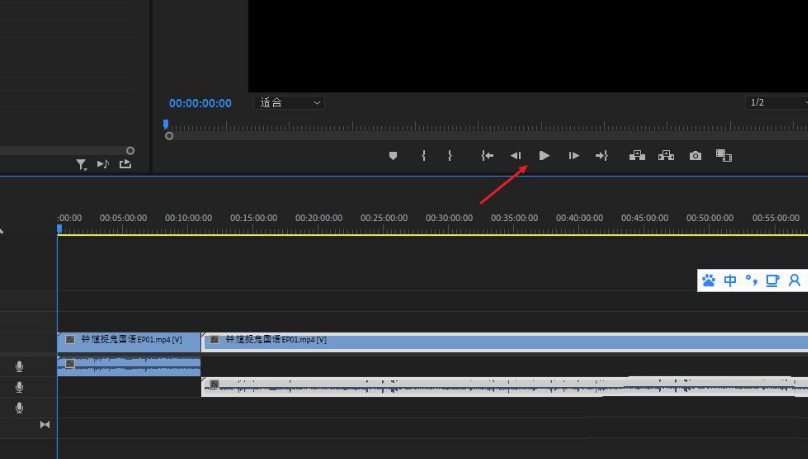This screenshot has height=459, width=808.
Task: Click the Extract button
Action: pos(666,156)
